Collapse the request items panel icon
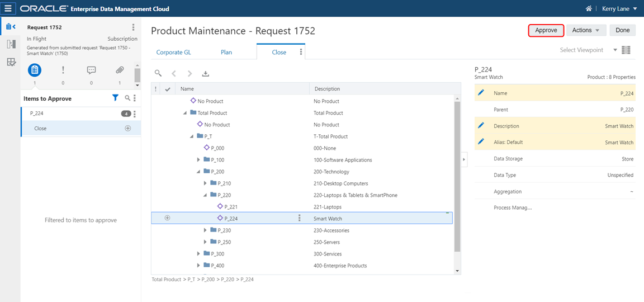 coord(11,27)
